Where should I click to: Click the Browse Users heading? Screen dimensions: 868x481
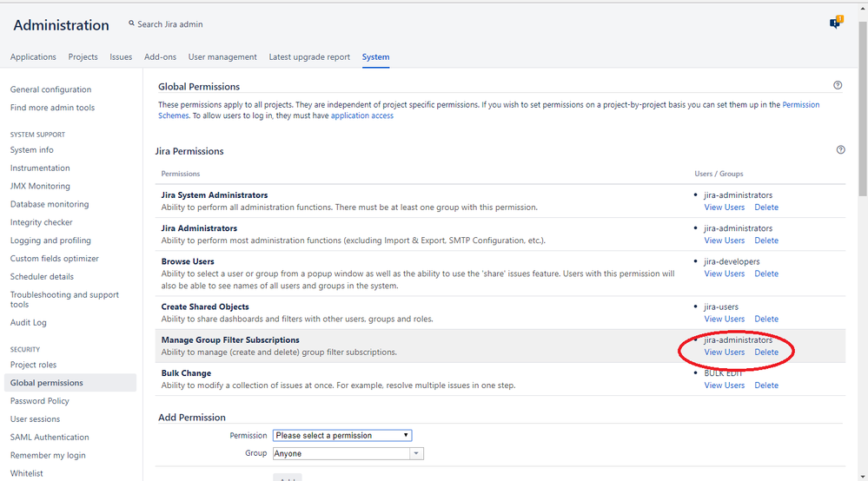[188, 261]
